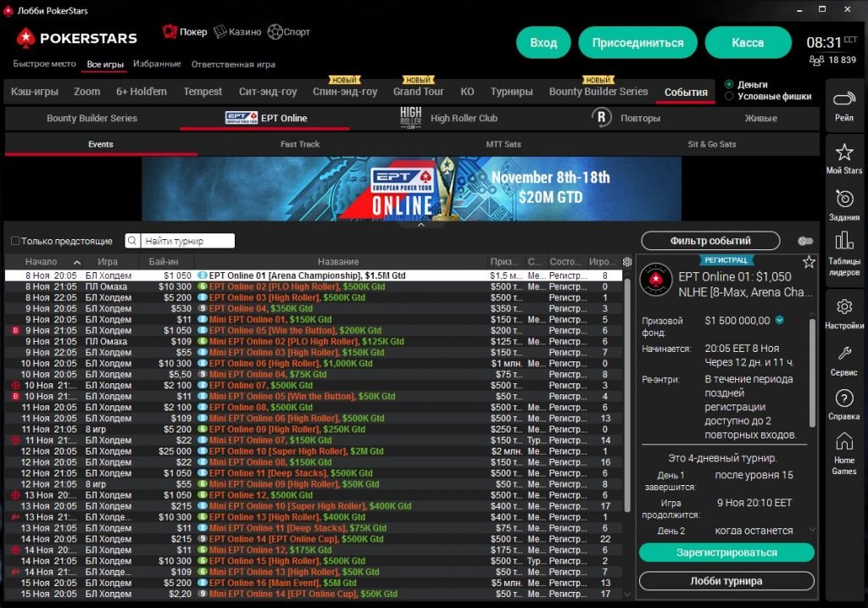Click the Зарегистрироваться button
The width and height of the screenshot is (868, 608).
[x=726, y=553]
